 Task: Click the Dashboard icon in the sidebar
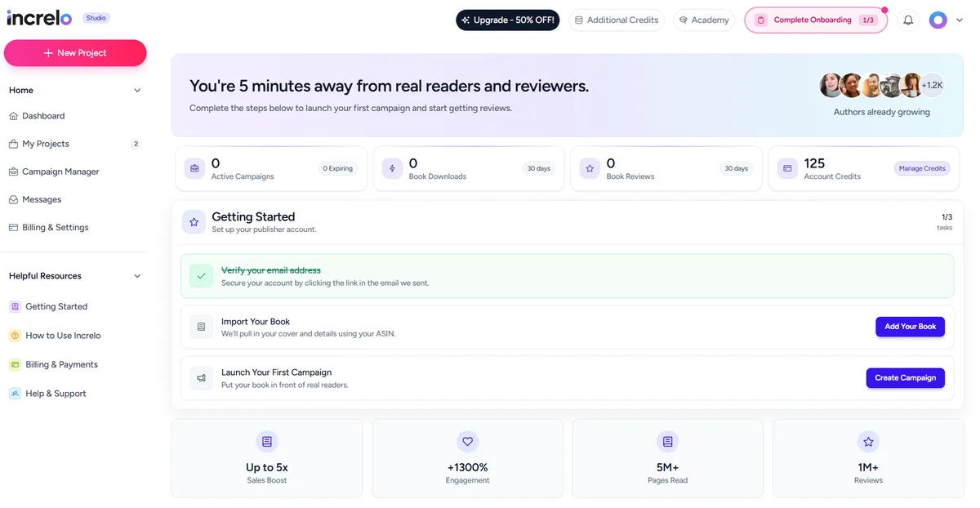click(15, 115)
